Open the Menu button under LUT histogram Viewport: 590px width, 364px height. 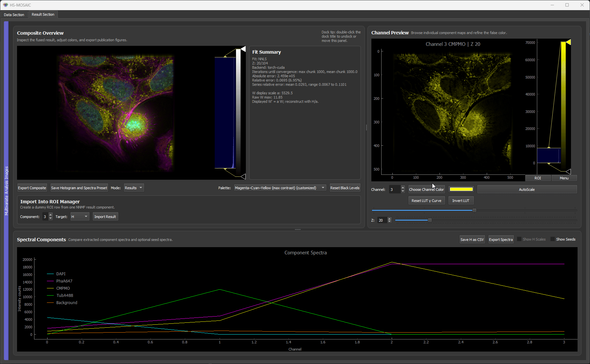564,178
